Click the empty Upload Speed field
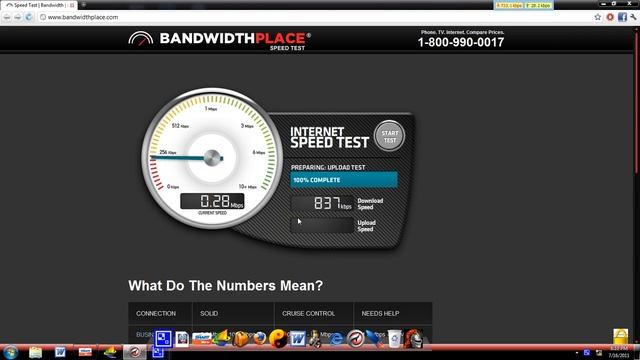Screen dimensions: 640x360 322,225
